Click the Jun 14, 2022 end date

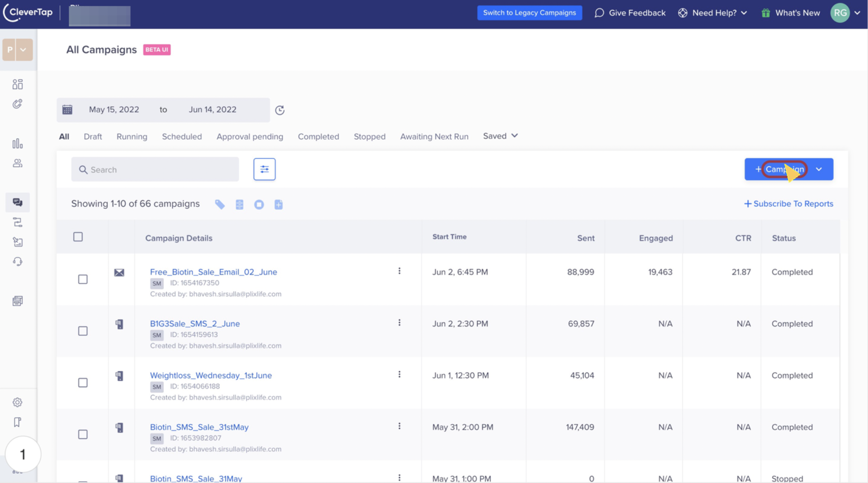tap(213, 109)
